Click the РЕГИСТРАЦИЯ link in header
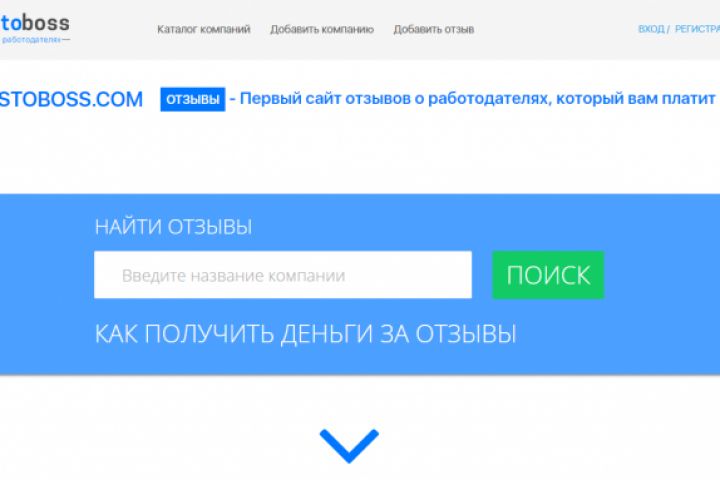Screen dimensions: 720x480 click(697, 29)
